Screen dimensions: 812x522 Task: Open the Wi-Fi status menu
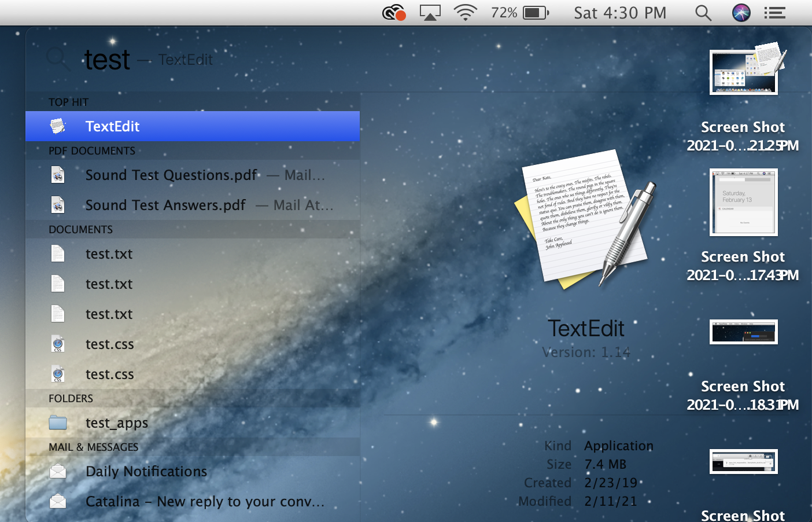click(x=465, y=12)
